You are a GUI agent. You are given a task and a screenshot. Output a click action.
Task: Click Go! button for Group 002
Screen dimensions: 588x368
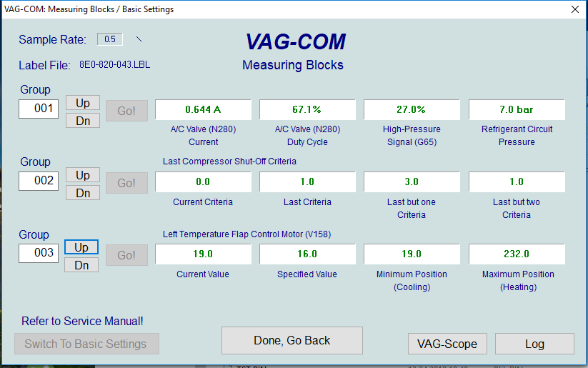(x=126, y=183)
